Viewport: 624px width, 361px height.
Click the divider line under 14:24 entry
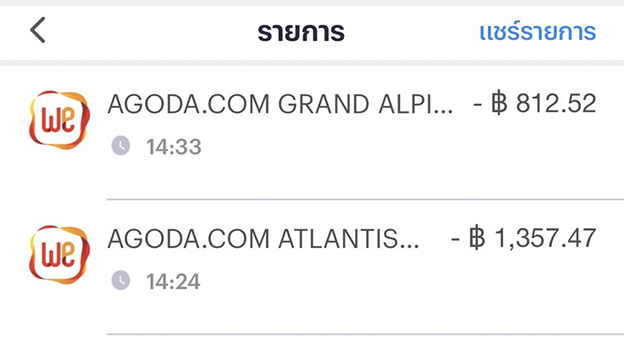(x=365, y=334)
